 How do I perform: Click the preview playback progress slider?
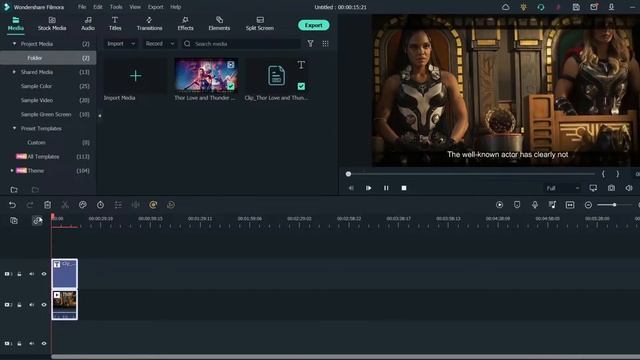(x=470, y=174)
